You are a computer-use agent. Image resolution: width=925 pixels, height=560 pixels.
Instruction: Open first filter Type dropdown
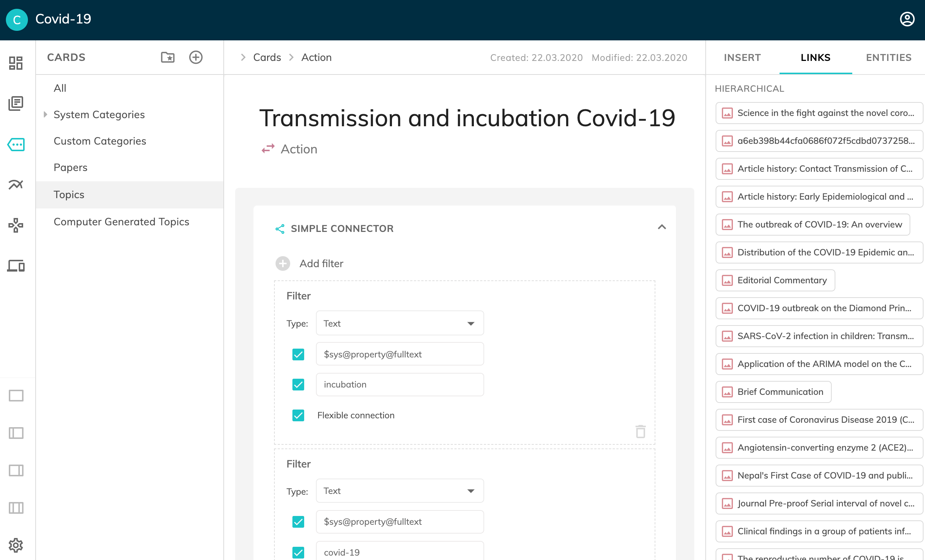[399, 323]
